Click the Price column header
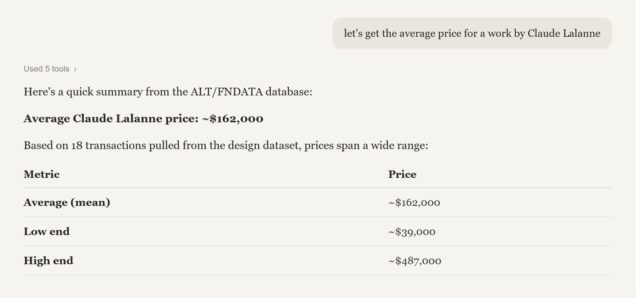 pyautogui.click(x=402, y=174)
